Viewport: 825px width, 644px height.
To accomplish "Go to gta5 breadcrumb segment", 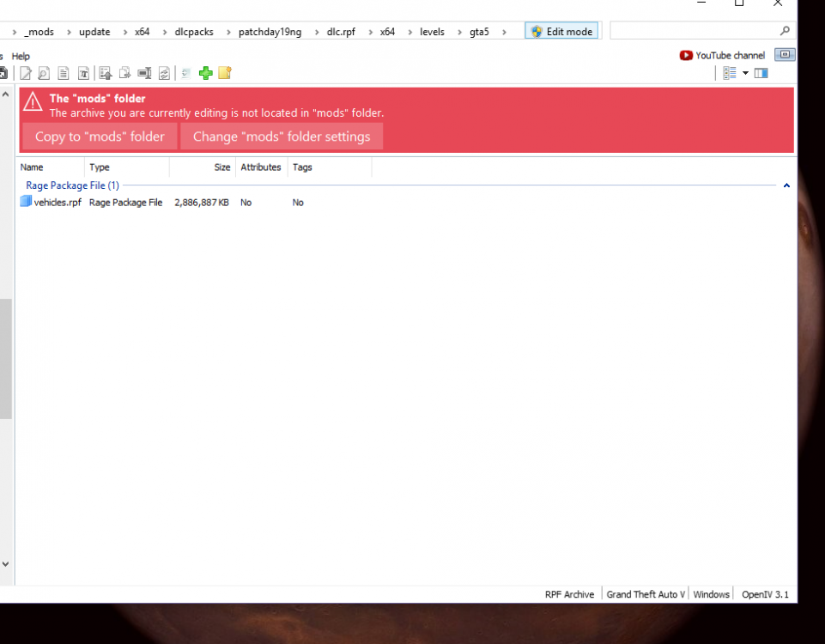I will pos(479,32).
